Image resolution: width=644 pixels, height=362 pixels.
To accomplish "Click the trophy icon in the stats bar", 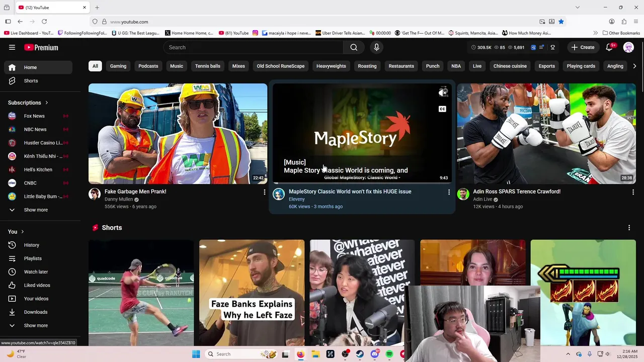I will tap(552, 47).
